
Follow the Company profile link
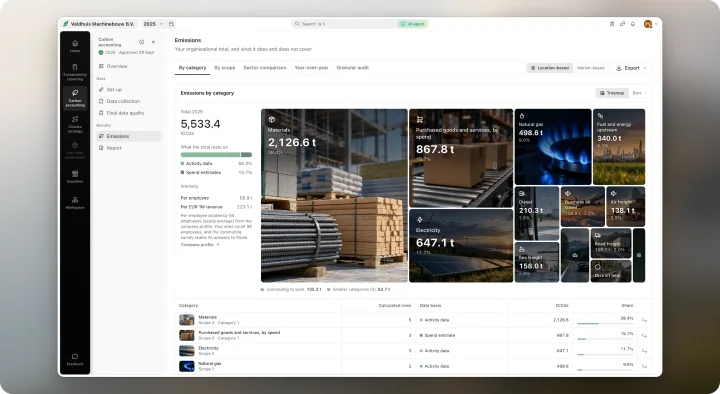(200, 245)
